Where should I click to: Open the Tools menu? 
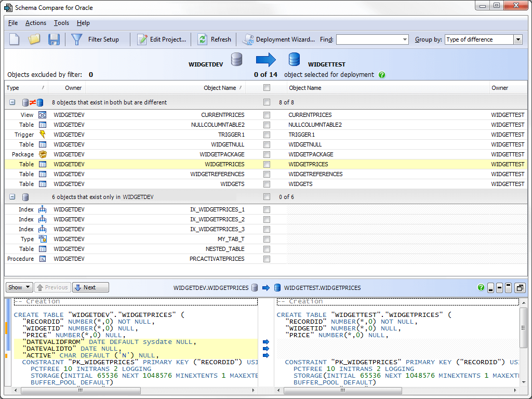(x=61, y=23)
